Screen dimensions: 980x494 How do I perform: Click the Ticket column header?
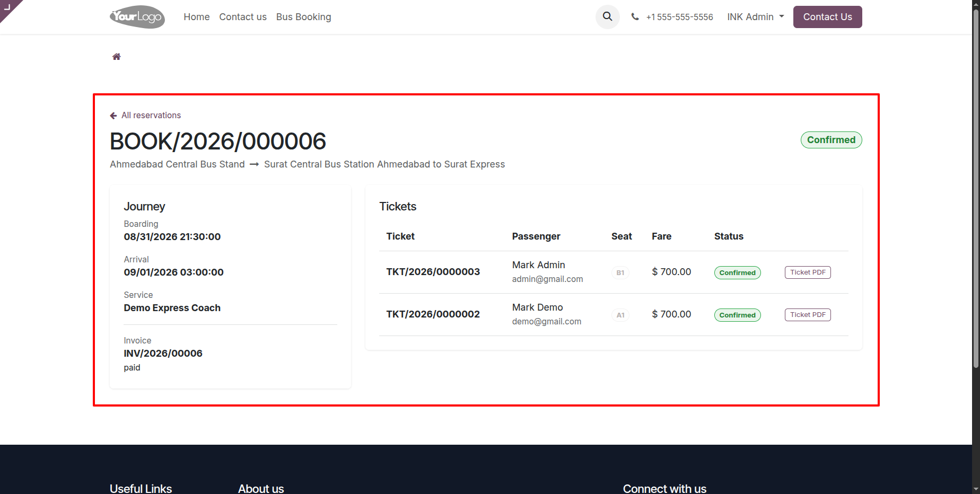pyautogui.click(x=400, y=236)
